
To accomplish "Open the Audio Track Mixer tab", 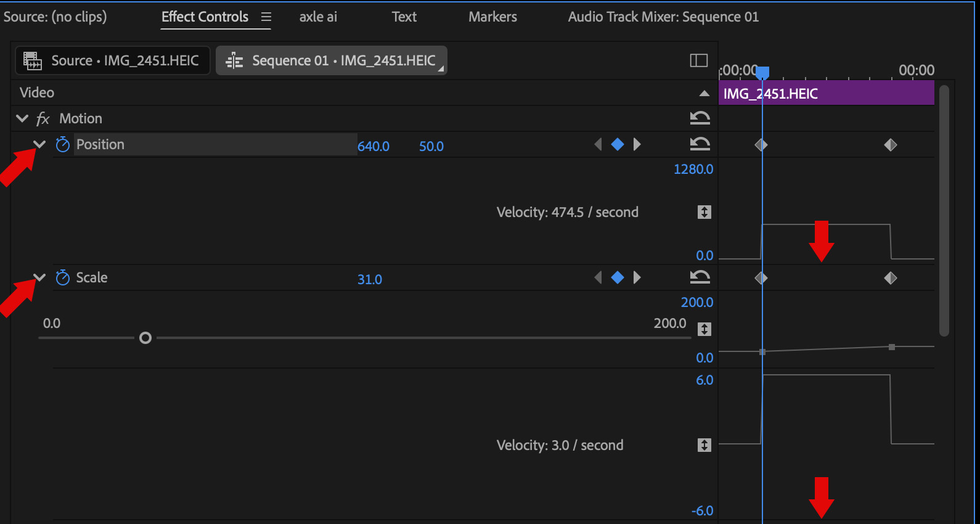I will pos(663,17).
